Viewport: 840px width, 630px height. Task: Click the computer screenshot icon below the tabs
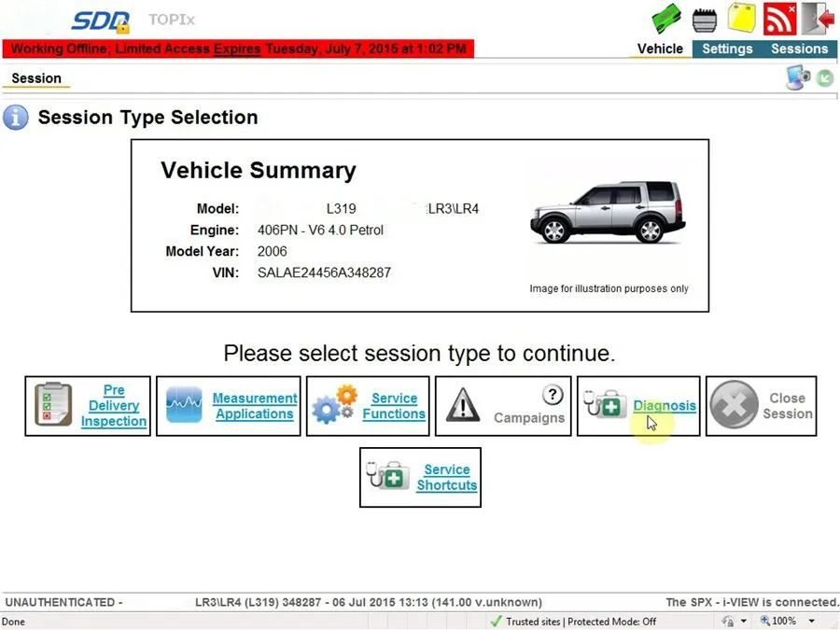point(798,77)
